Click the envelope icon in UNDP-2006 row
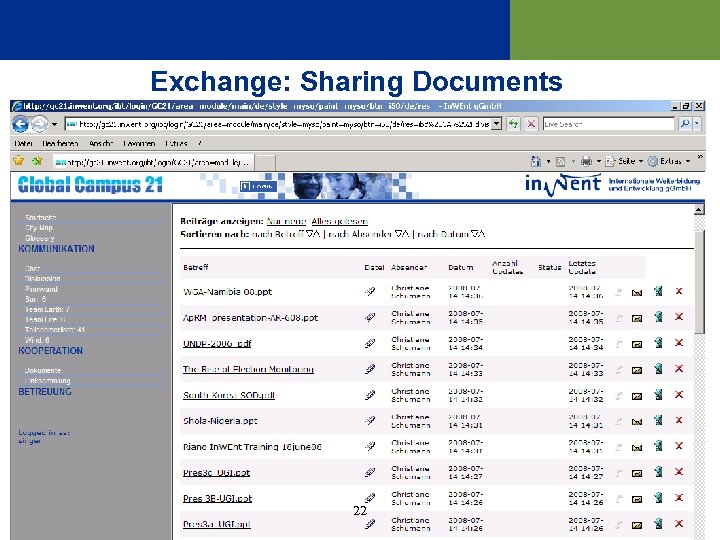Image resolution: width=720 pixels, height=540 pixels. point(637,344)
